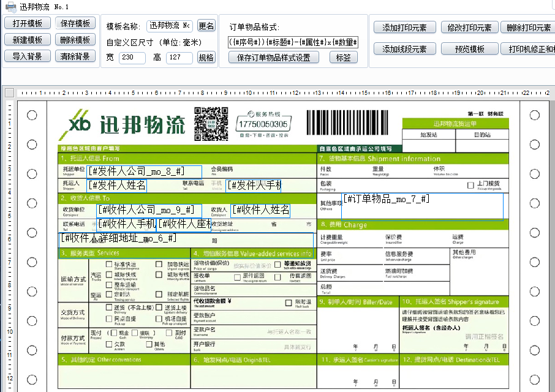The image size is (555, 392).
Task: Click the 订单物品格式 format text field
Action: tap(293, 42)
